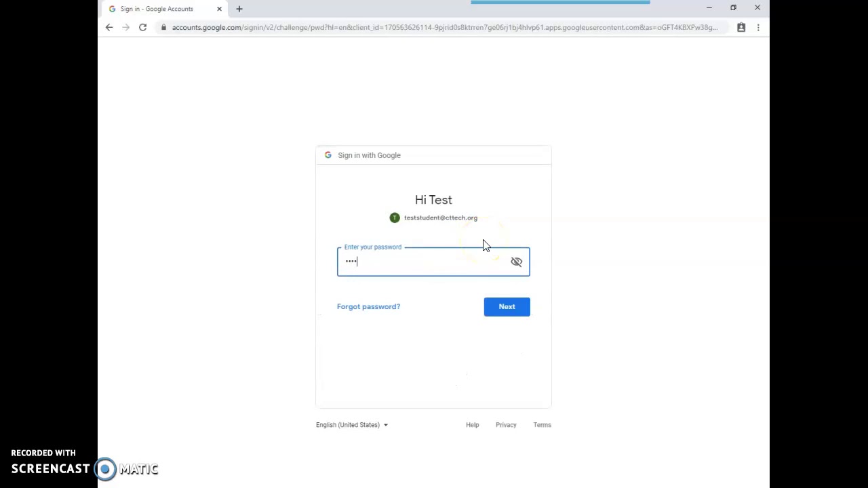868x488 pixels.
Task: Click the Sign in with Google text
Action: pyautogui.click(x=369, y=155)
